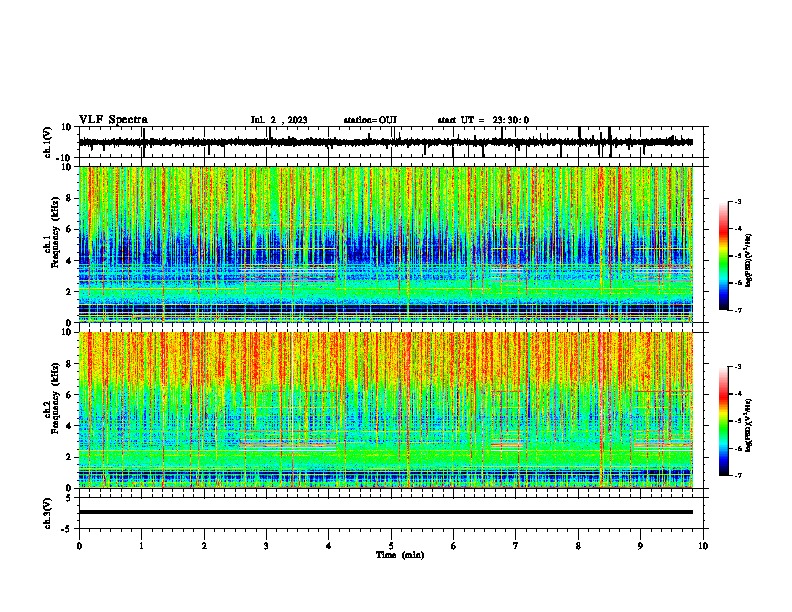The height and width of the screenshot is (612, 792).
Task: Click the ch.1 spectrogram color scale bar
Action: pos(724,256)
